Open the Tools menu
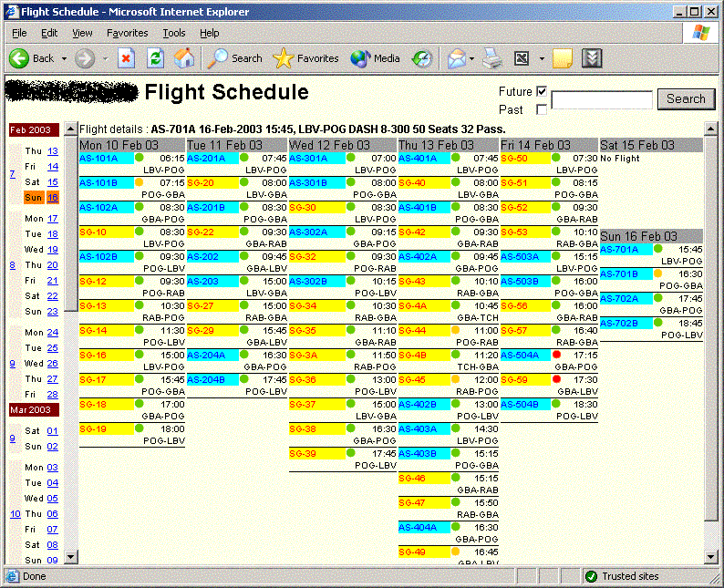Viewport: 724px width, 588px height. pyautogui.click(x=173, y=33)
